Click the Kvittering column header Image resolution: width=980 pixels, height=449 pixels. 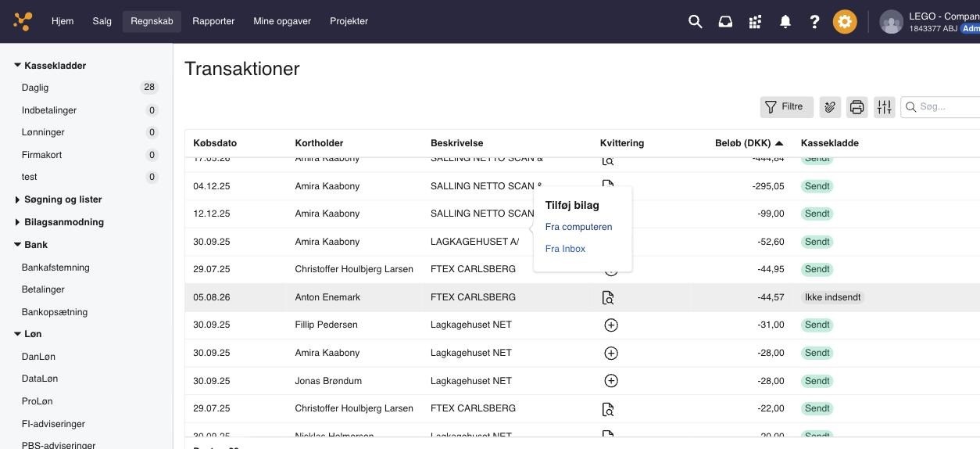[622, 143]
